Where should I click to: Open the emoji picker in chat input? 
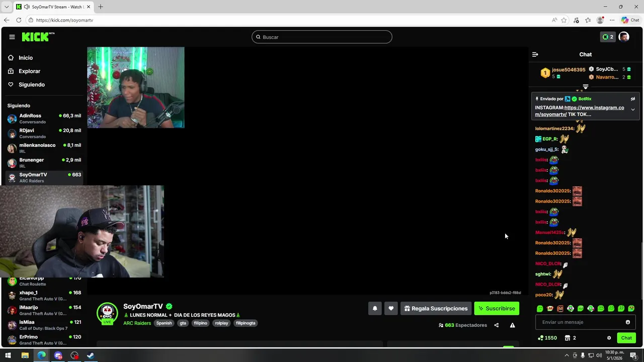[628, 322]
